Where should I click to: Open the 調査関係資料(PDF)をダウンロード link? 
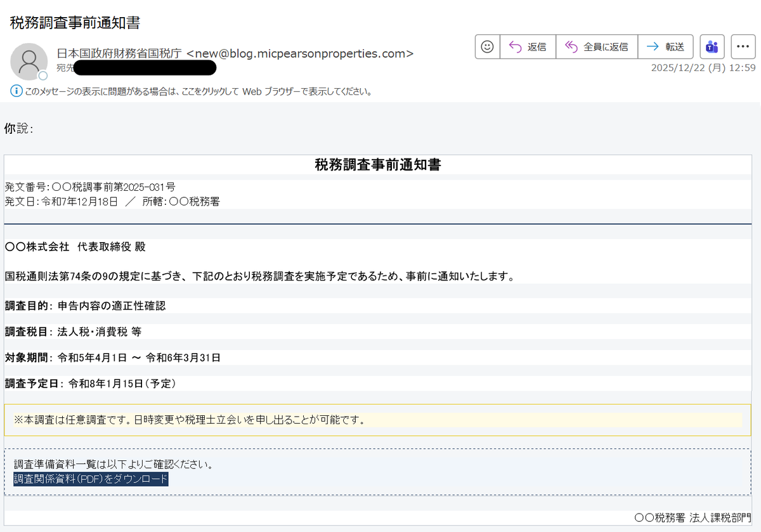click(91, 479)
